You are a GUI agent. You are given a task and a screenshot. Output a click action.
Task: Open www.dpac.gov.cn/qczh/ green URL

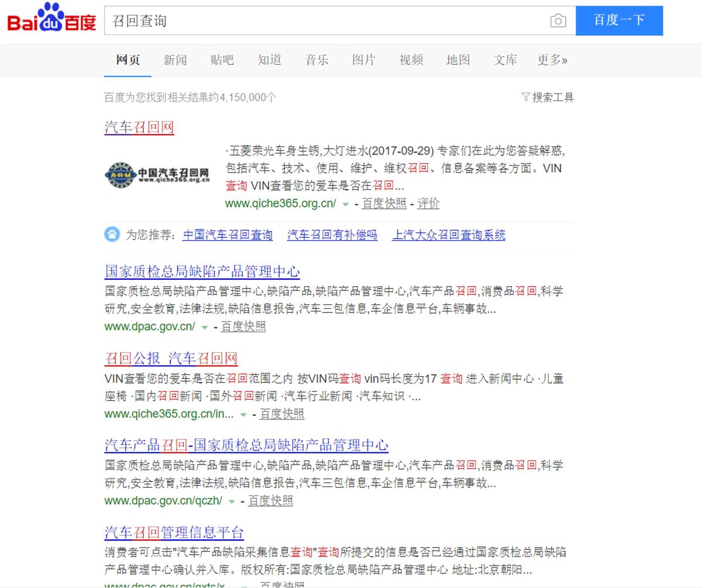pos(164,501)
